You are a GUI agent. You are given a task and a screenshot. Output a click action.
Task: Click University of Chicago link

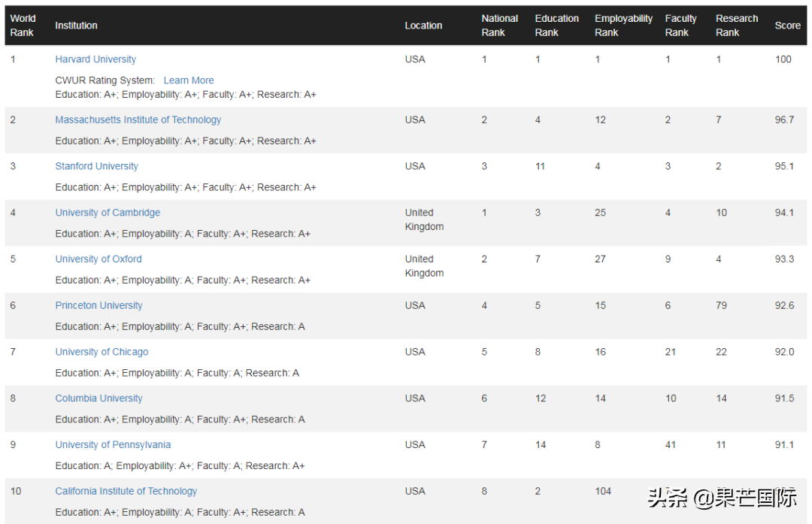(x=101, y=352)
